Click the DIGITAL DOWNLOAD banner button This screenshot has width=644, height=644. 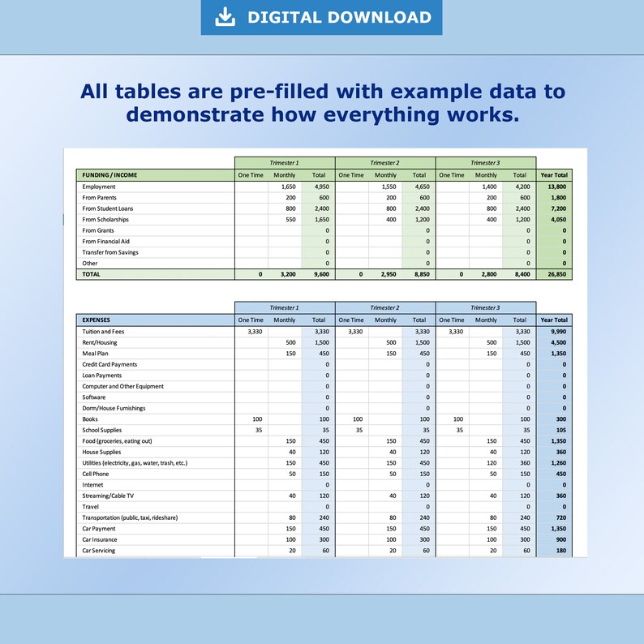(x=321, y=17)
